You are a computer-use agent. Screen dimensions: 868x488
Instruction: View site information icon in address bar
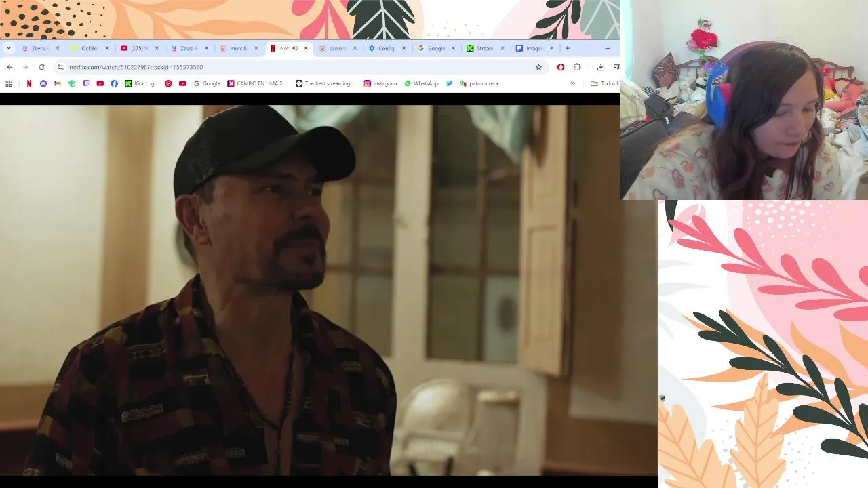(x=60, y=67)
